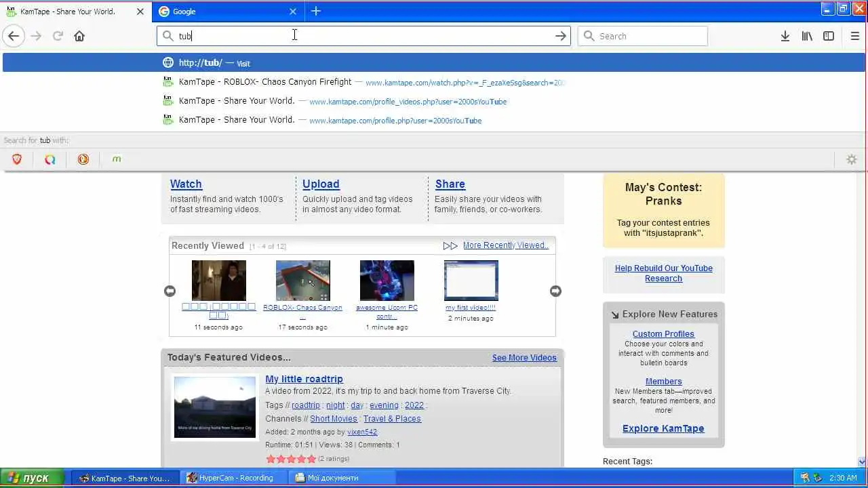Viewport: 868px width, 488px height.
Task: Search with the second one-off search engine icon
Action: coord(50,159)
